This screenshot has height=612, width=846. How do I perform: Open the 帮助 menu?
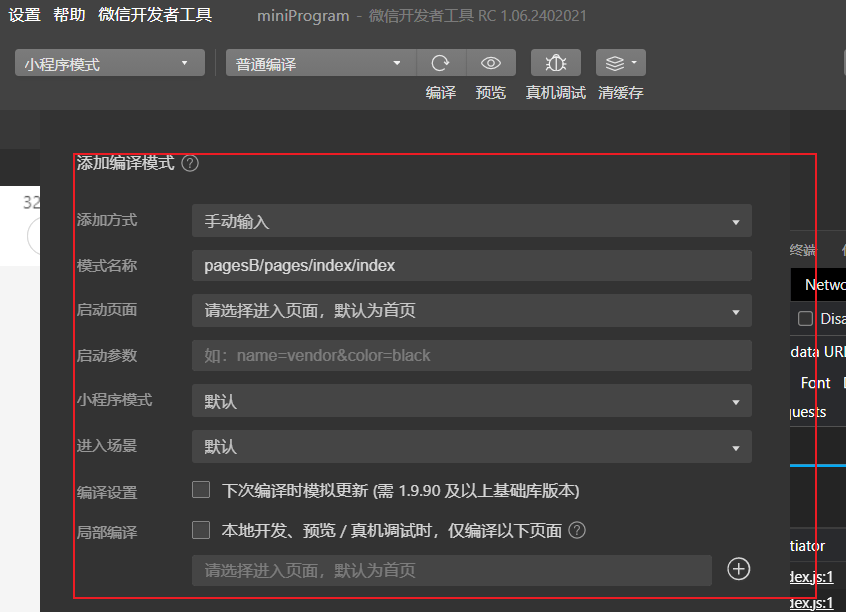tap(68, 15)
